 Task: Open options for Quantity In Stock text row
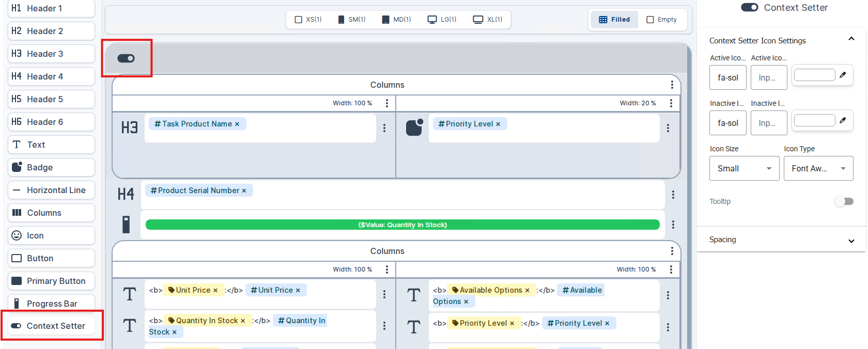[x=384, y=326]
